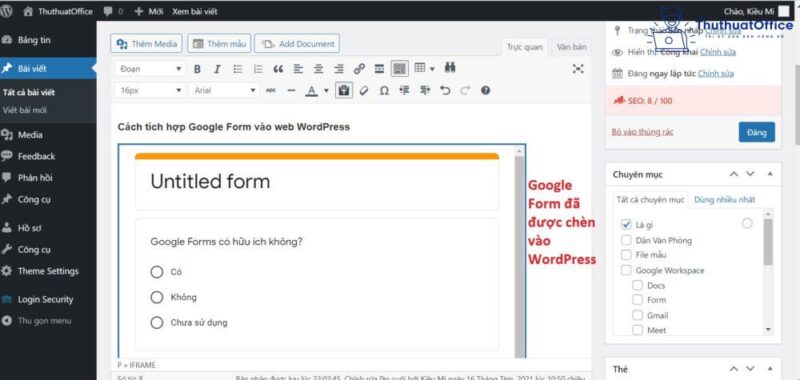Undo the last edit
This screenshot has height=380, width=800.
point(445,90)
